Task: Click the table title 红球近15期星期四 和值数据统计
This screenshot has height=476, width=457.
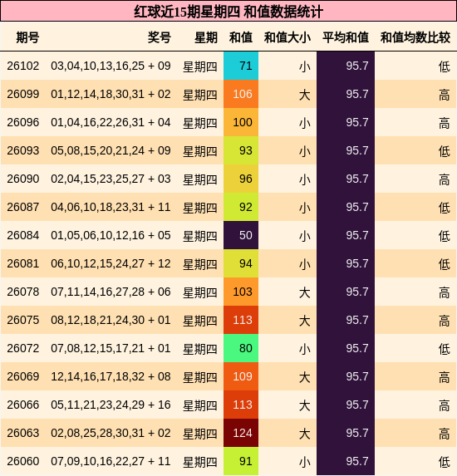Action: pyautogui.click(x=228, y=12)
